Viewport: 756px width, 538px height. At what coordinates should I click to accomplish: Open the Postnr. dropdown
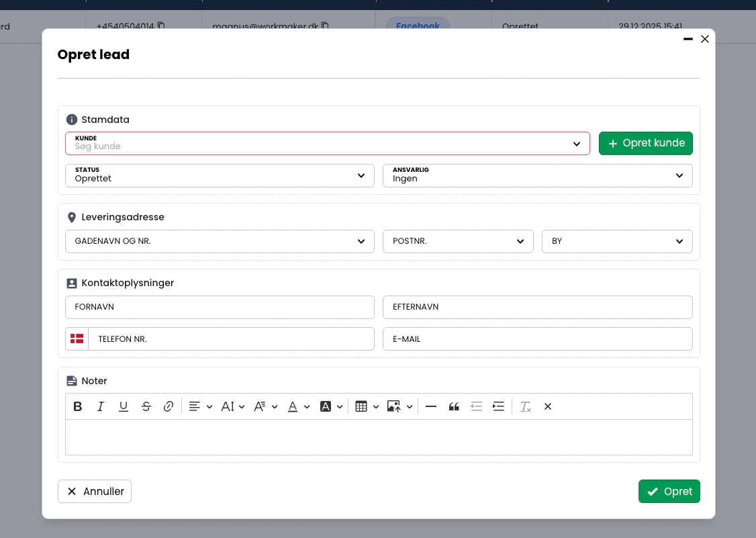pyautogui.click(x=458, y=241)
